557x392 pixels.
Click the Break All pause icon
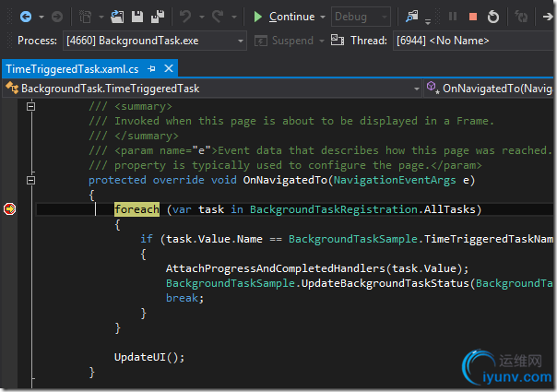[453, 17]
